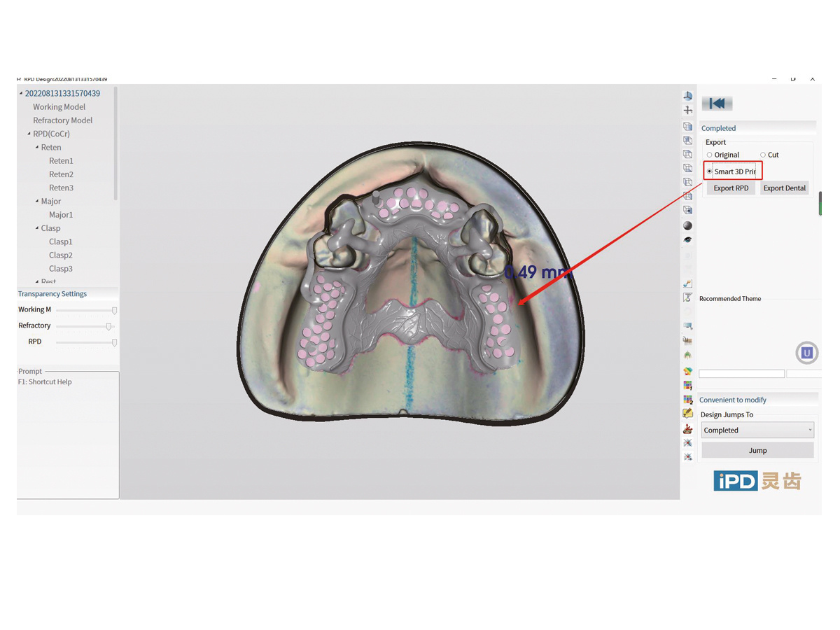The height and width of the screenshot is (630, 840).
Task: Click the Export RPD button
Action: pyautogui.click(x=731, y=188)
